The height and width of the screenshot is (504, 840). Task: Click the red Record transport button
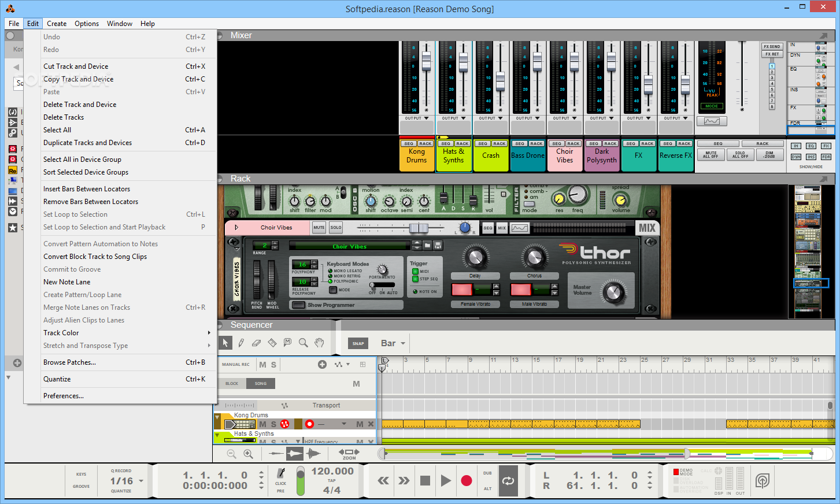coord(467,481)
